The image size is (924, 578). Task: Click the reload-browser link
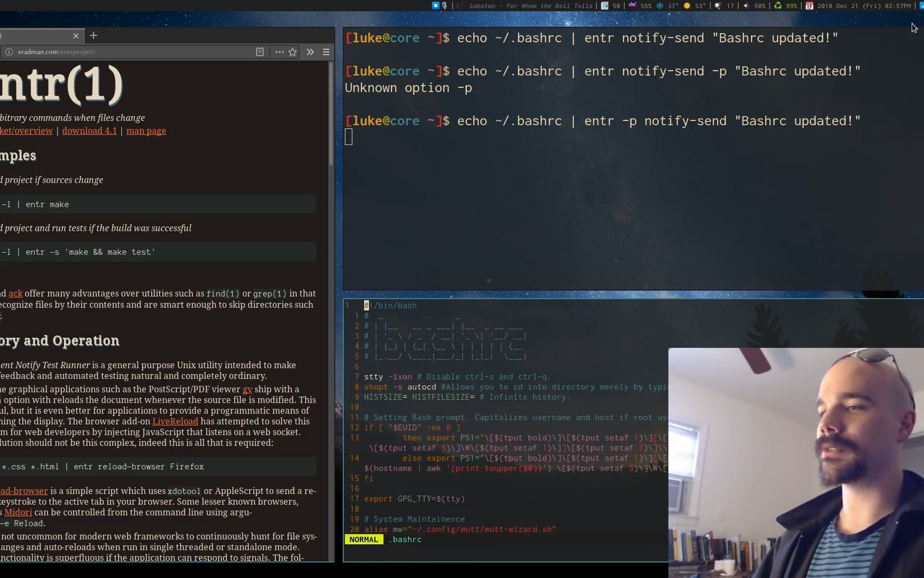click(24, 491)
